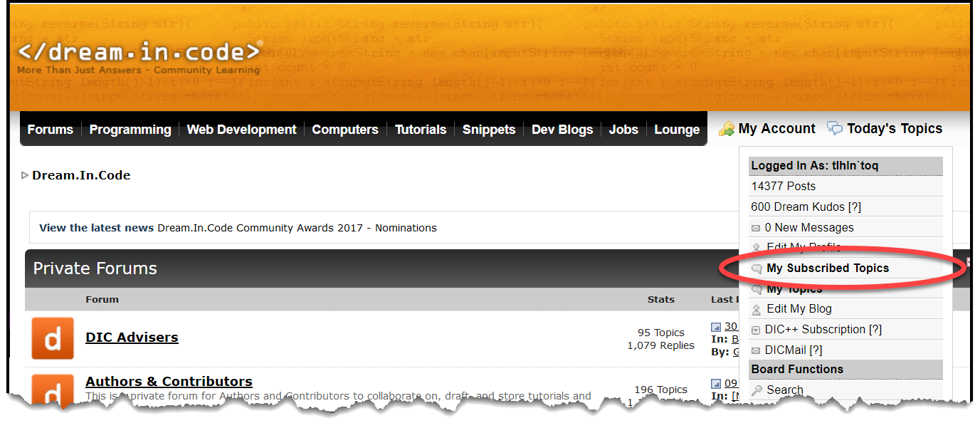Open My Subscribed Topics
Screen dimensions: 980x428
(828, 268)
